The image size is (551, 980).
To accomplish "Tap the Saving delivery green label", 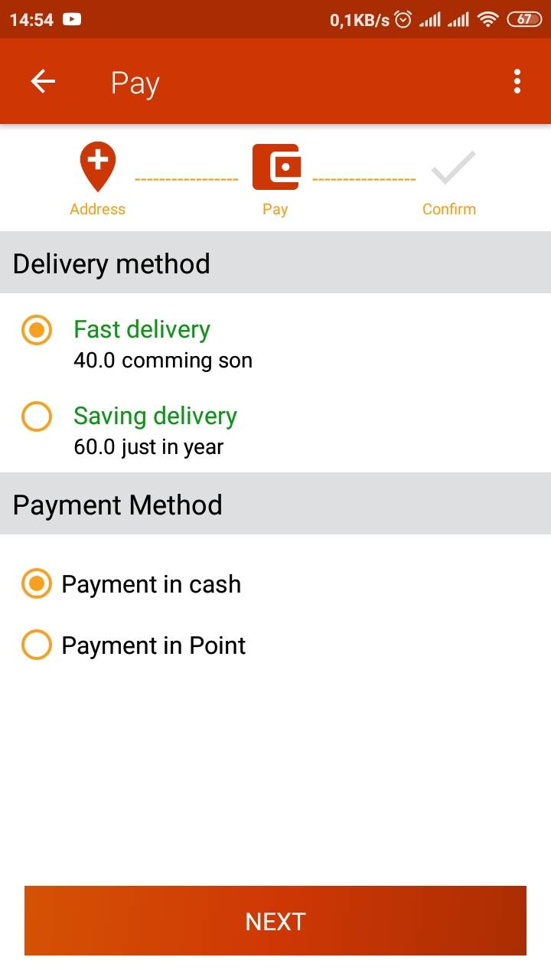I will 155,416.
